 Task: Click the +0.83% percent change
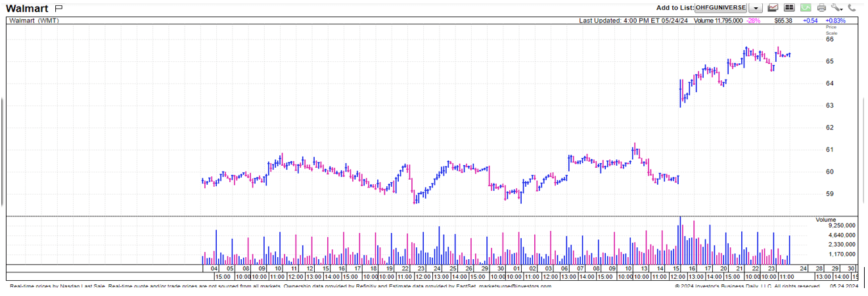pyautogui.click(x=836, y=20)
